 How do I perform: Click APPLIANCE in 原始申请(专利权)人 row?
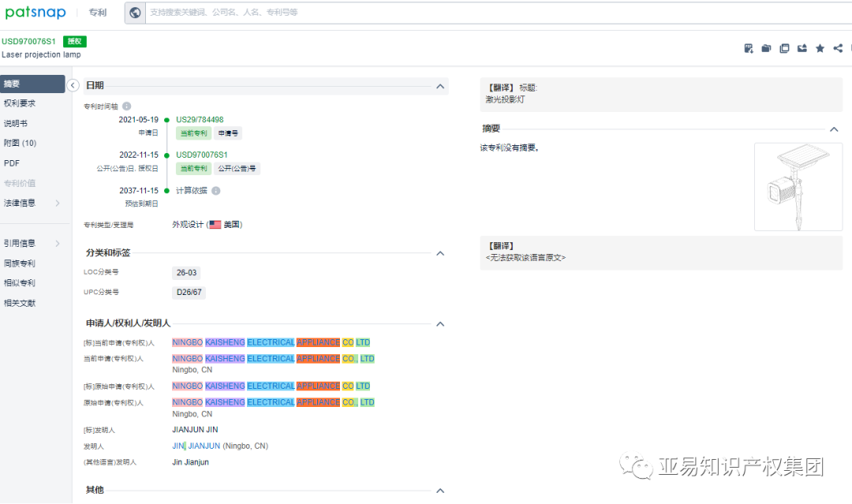(319, 402)
